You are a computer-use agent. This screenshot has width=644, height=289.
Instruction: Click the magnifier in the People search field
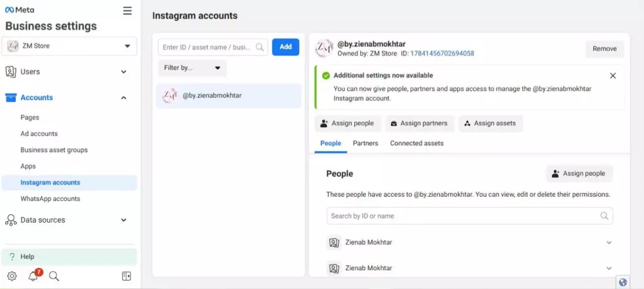pyautogui.click(x=604, y=215)
